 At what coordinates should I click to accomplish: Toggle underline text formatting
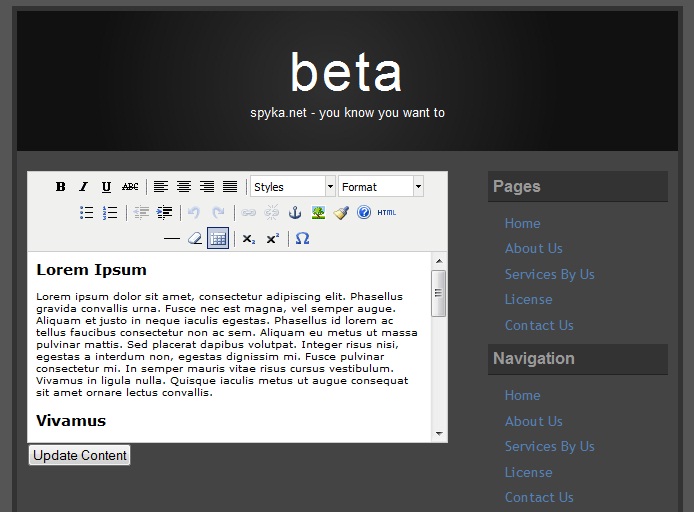pyautogui.click(x=106, y=187)
